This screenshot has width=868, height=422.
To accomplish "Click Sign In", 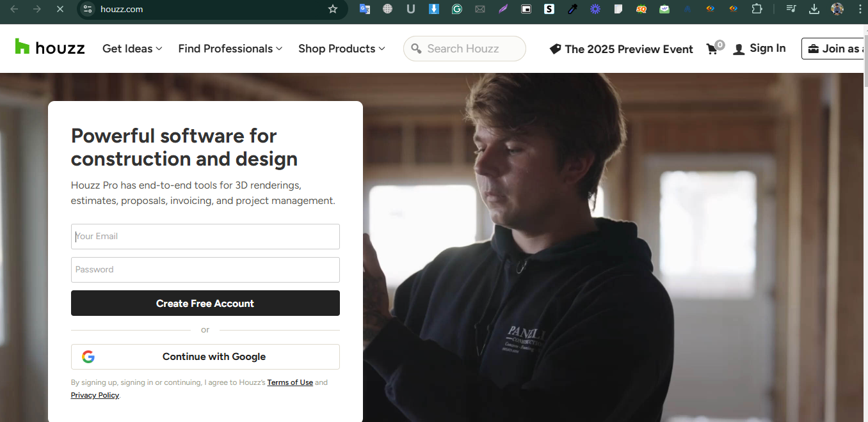I will (760, 49).
